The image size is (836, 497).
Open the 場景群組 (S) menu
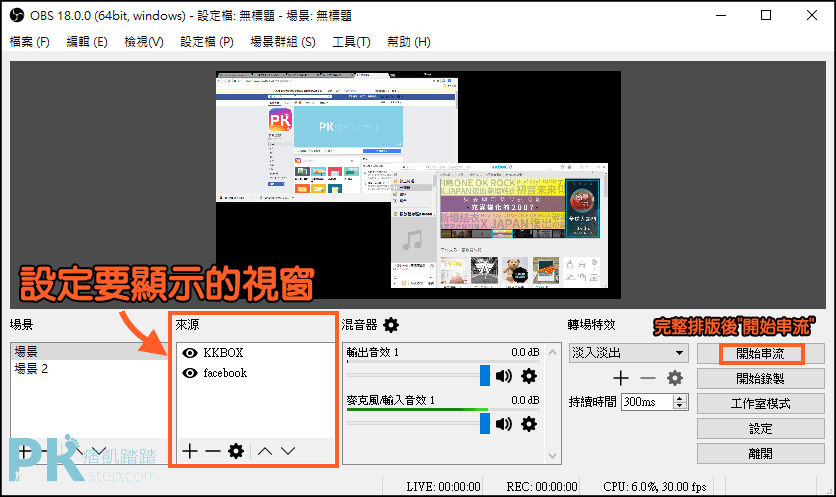283,42
